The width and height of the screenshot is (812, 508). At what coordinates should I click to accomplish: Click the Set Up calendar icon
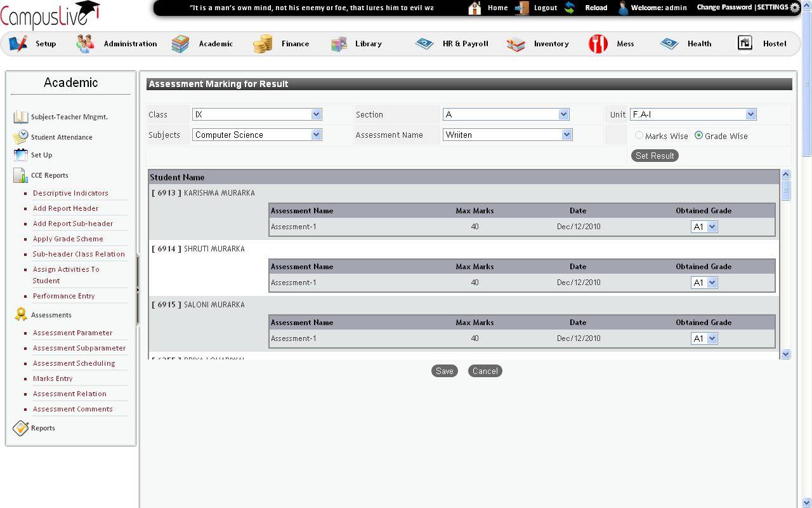pyautogui.click(x=21, y=154)
